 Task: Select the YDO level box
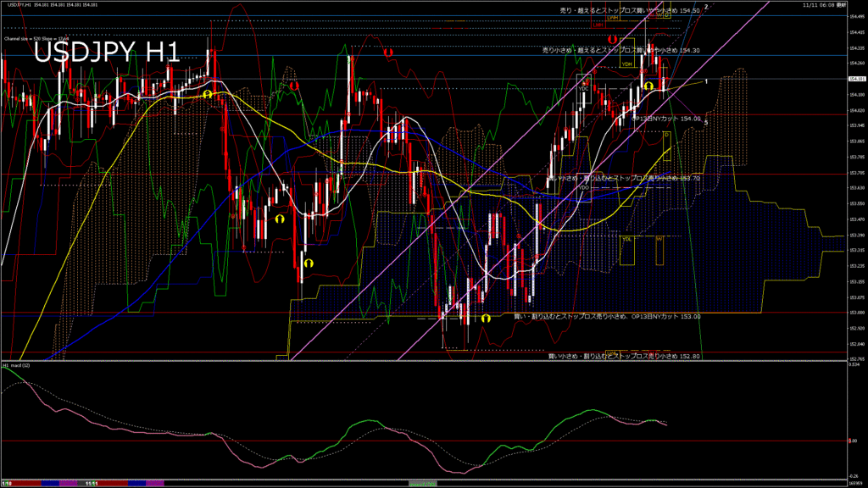(x=583, y=186)
